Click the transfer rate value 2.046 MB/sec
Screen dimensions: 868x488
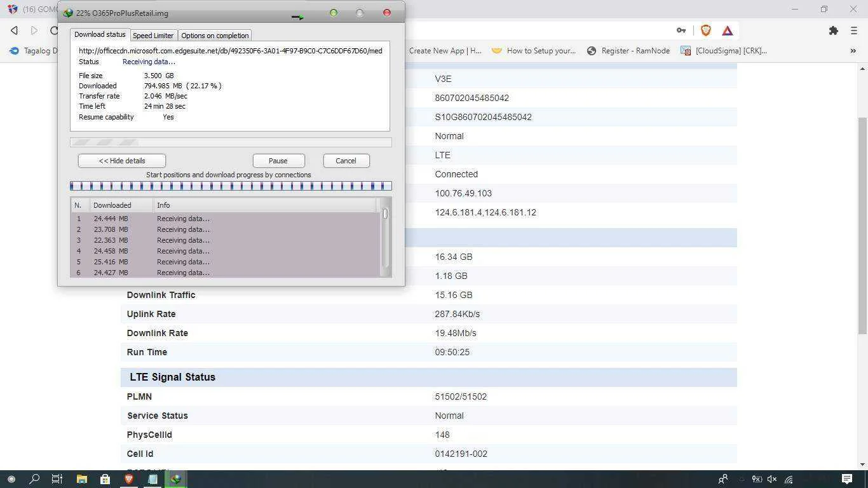pos(165,96)
